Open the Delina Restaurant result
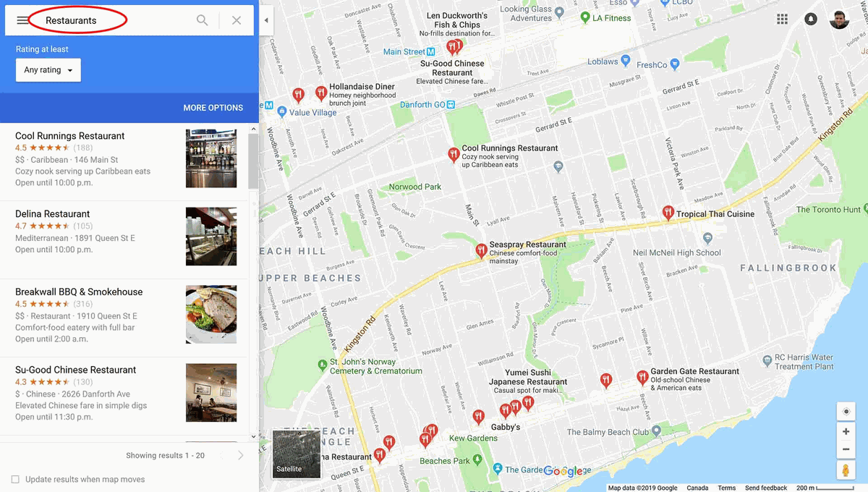The width and height of the screenshot is (868, 492). (125, 240)
